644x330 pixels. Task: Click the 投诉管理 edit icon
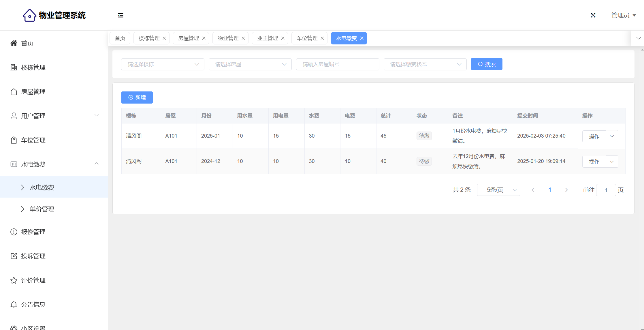click(14, 256)
